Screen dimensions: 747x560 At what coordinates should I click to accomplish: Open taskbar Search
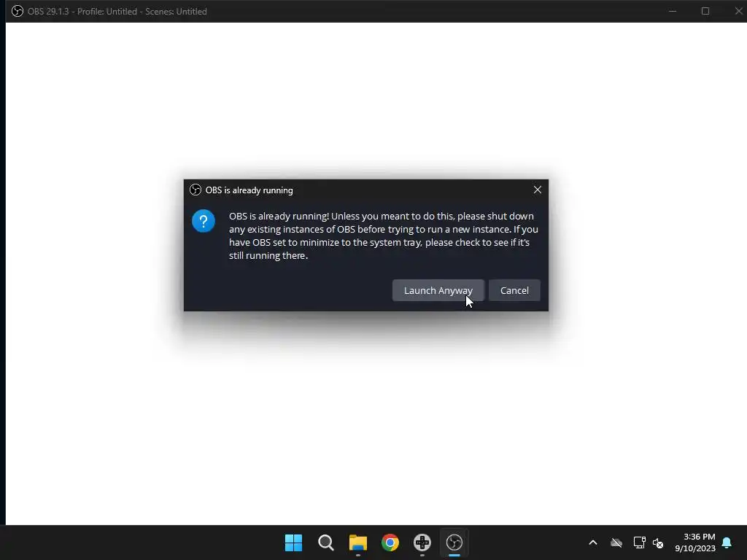coord(326,542)
